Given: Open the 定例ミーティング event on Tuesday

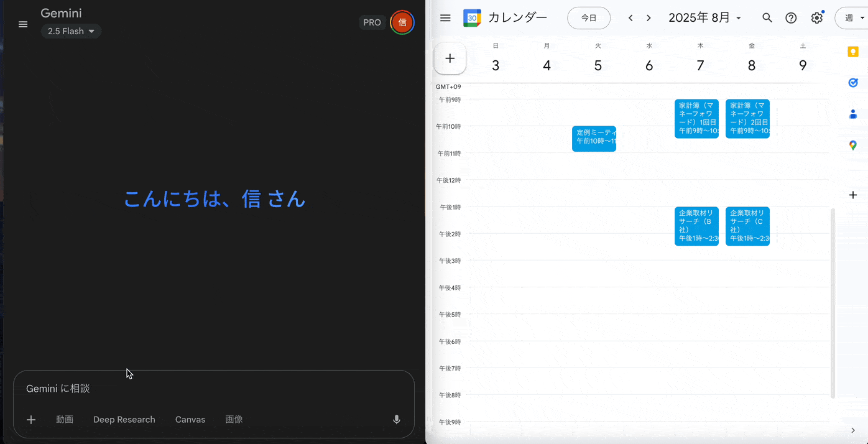Looking at the screenshot, I should click(594, 138).
